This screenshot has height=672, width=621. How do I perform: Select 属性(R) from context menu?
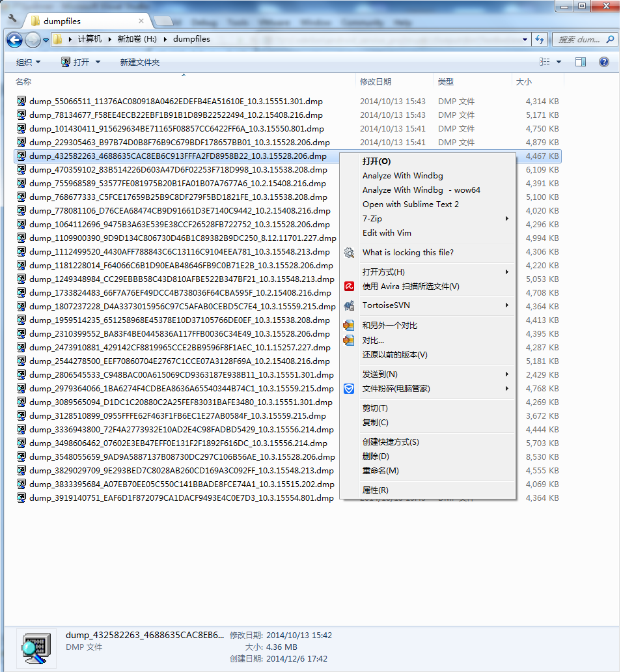375,490
